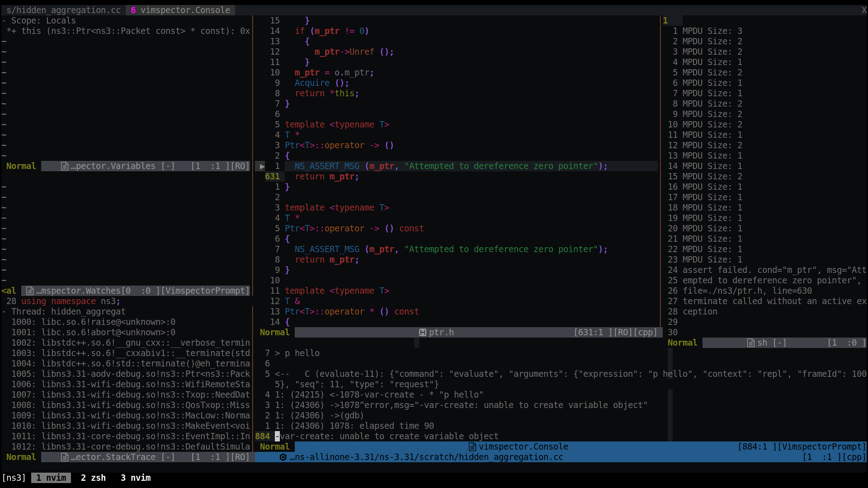Click the file icon on the Variables statusline
868x488 pixels.
click(x=65, y=166)
